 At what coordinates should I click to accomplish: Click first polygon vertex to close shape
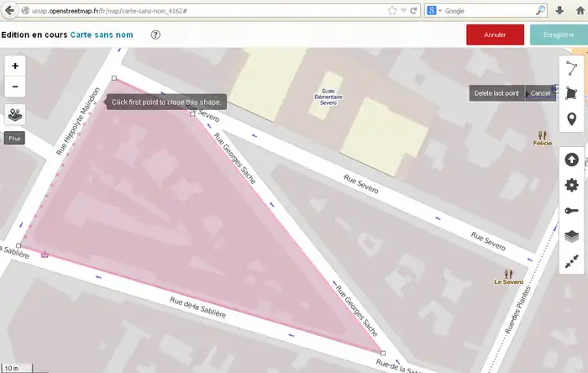tap(114, 78)
